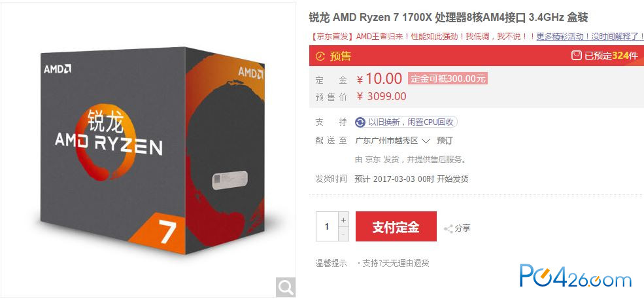Click the 定金可抵300.00元 pink label

448,78
